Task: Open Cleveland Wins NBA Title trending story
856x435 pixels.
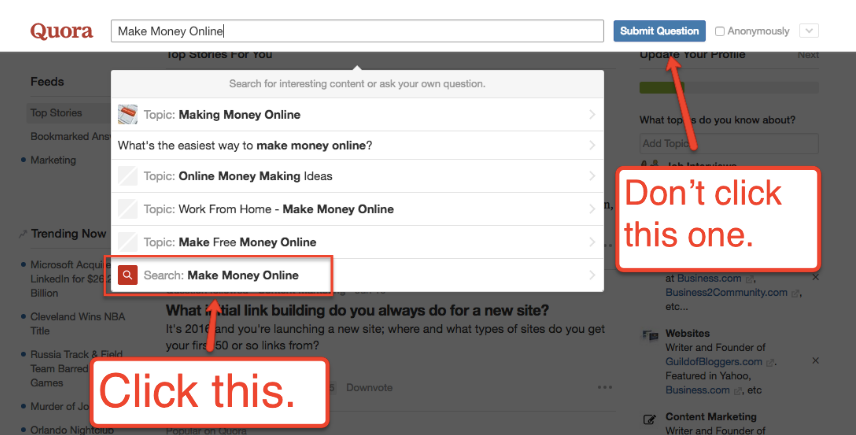Action: click(78, 324)
